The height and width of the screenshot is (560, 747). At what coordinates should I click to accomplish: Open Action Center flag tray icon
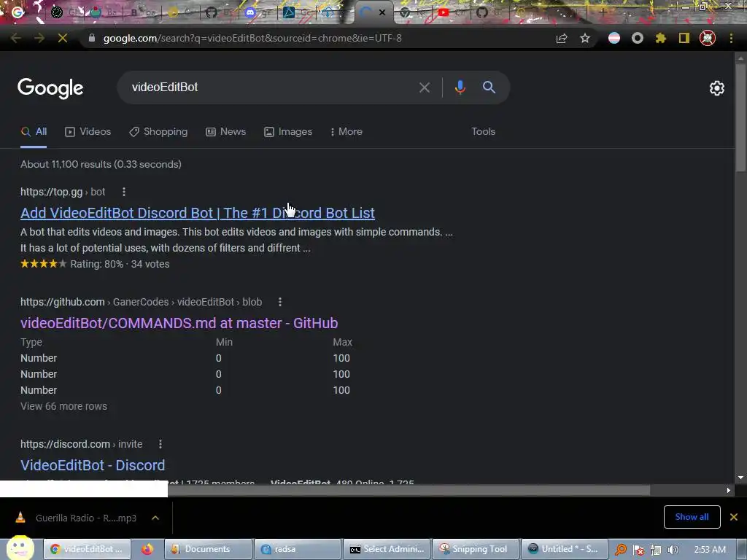point(638,550)
